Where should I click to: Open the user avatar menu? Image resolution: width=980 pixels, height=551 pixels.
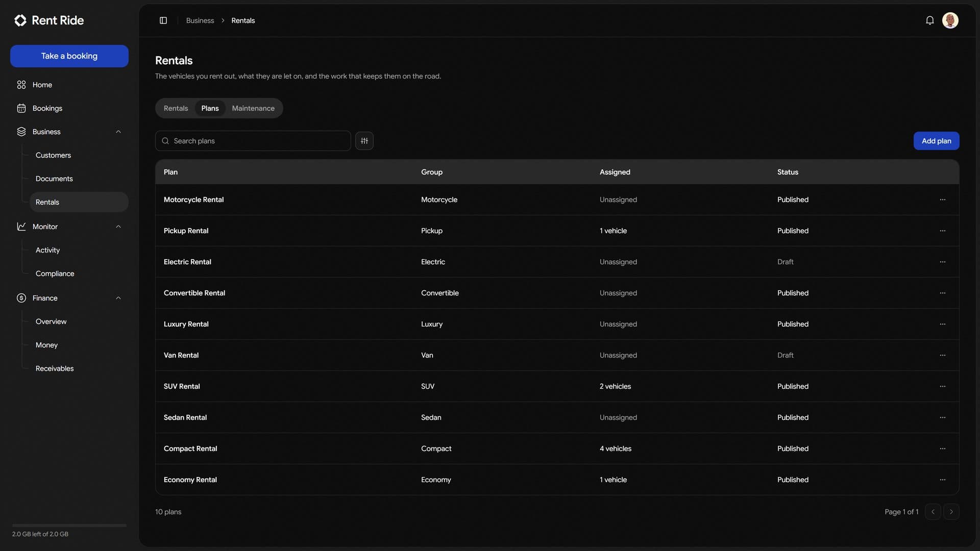[x=950, y=20]
